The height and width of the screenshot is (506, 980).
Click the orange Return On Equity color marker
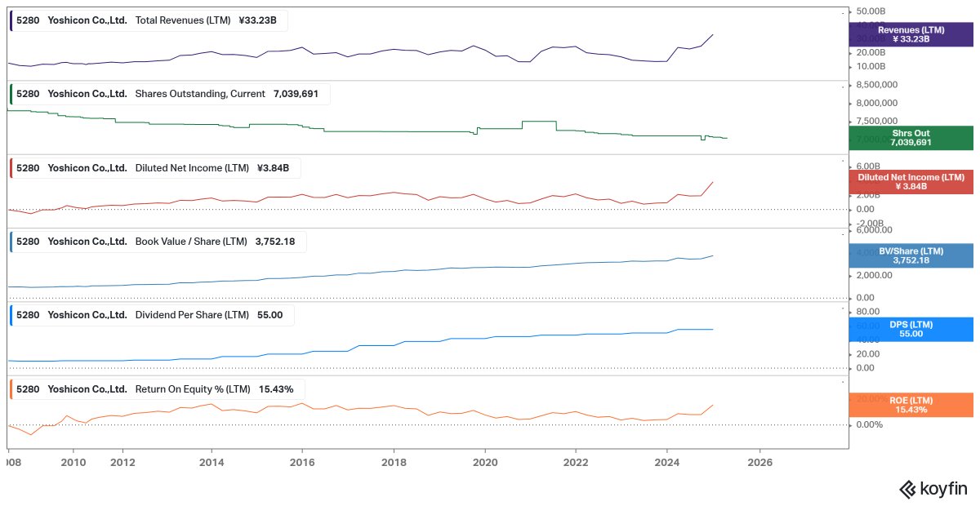pyautogui.click(x=11, y=388)
